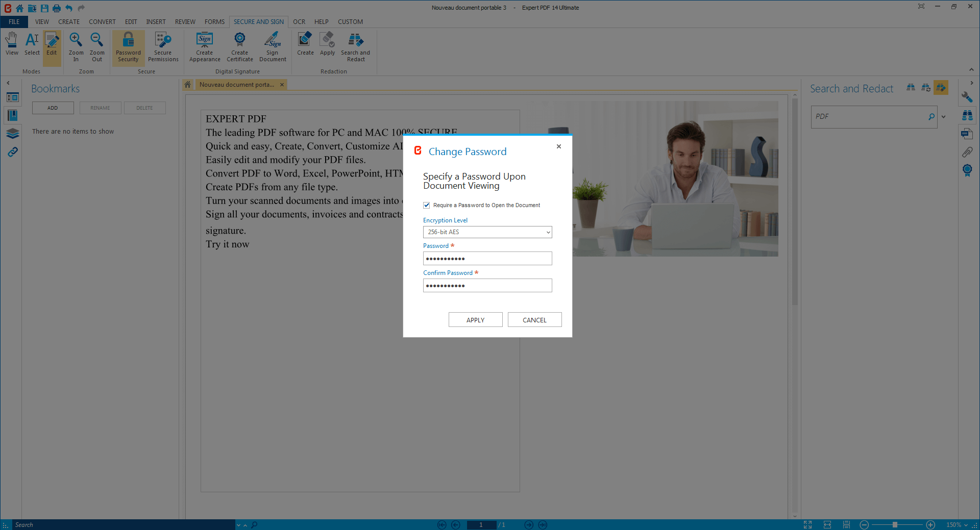Open Search and Redact ribbon tool
Viewport: 980px width, 530px height.
pyautogui.click(x=356, y=47)
